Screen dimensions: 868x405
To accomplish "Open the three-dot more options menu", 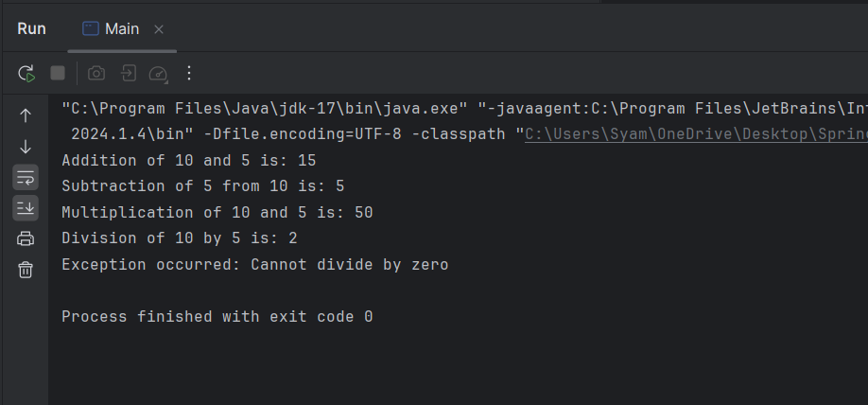I will [189, 73].
